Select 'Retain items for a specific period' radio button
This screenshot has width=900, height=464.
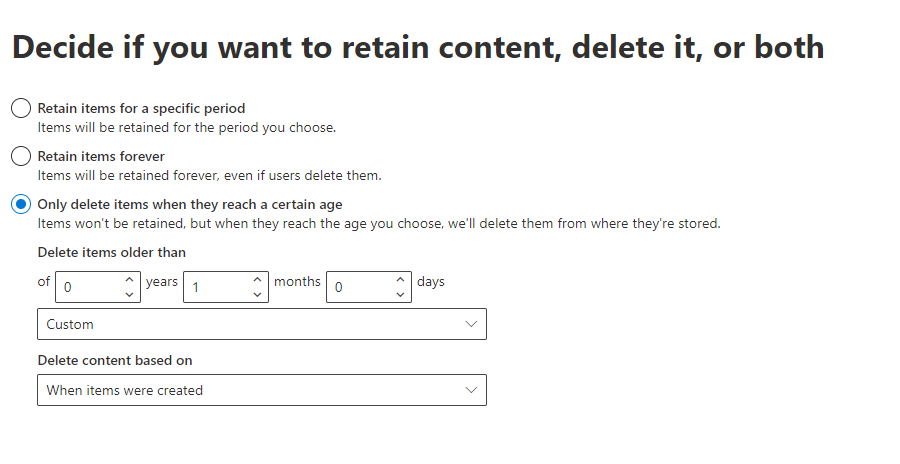[21, 108]
